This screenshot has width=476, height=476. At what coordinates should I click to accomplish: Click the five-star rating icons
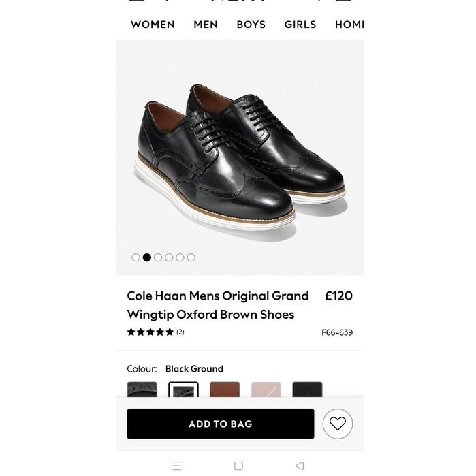pyautogui.click(x=150, y=332)
